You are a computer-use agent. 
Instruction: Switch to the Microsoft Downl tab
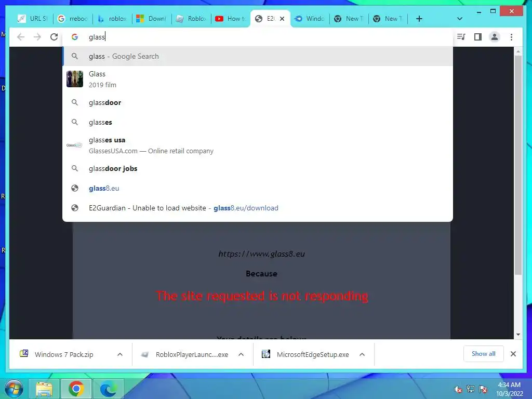[152, 19]
